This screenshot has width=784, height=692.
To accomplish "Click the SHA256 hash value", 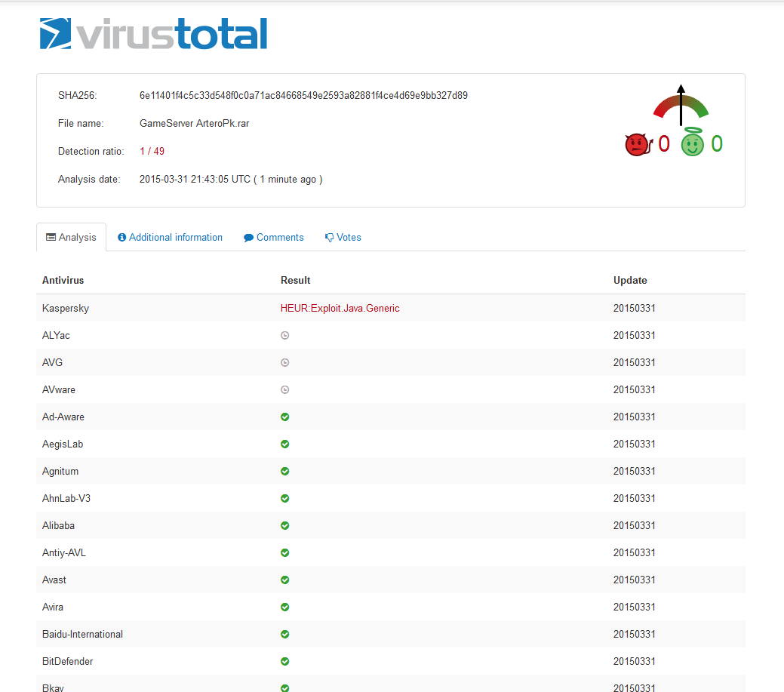I will [x=303, y=96].
